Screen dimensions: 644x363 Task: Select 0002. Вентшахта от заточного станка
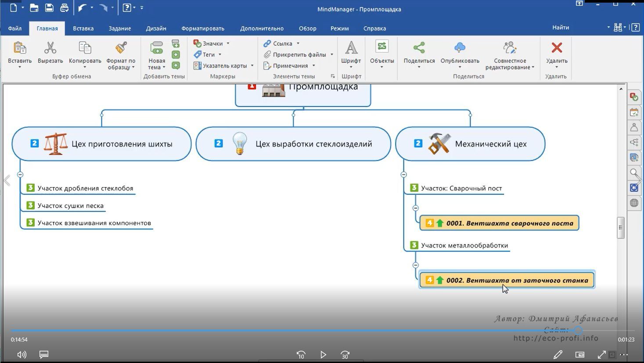click(x=507, y=280)
